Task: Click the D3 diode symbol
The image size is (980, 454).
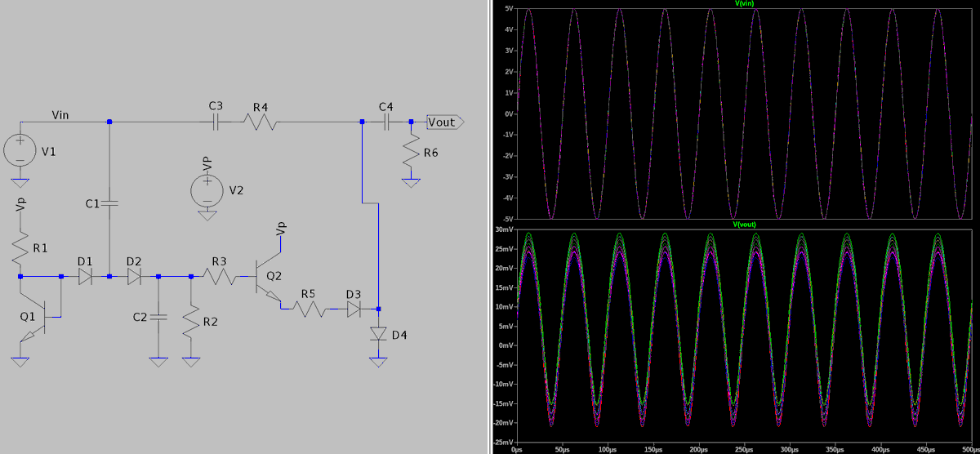Action: coord(354,309)
